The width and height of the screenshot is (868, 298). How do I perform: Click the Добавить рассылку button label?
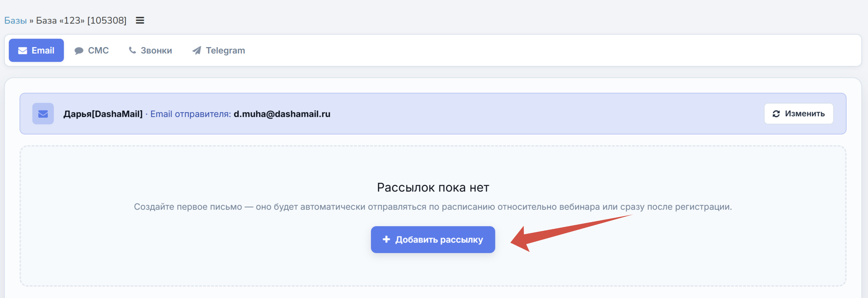pyautogui.click(x=439, y=240)
